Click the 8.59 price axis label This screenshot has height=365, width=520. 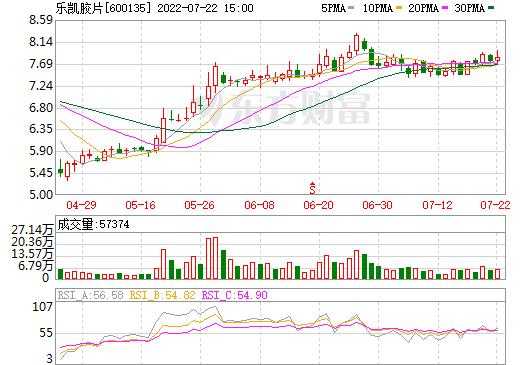(x=41, y=20)
